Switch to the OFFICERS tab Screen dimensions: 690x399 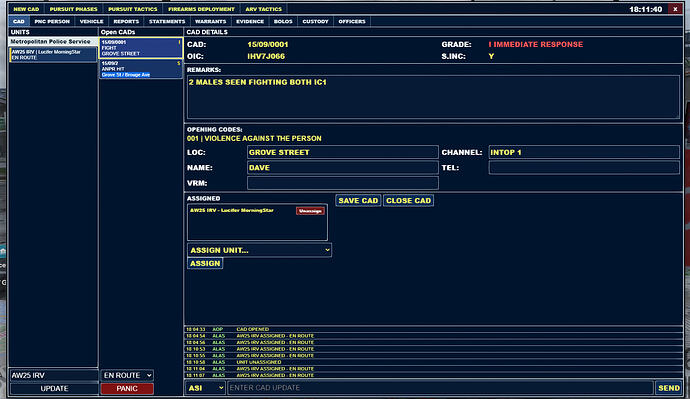click(x=352, y=21)
